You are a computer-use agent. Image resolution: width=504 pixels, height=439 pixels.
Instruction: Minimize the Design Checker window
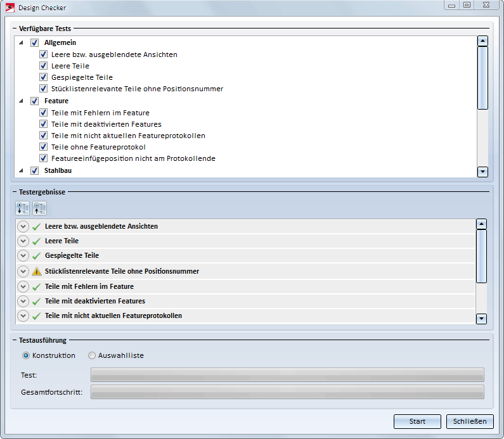[x=451, y=5]
